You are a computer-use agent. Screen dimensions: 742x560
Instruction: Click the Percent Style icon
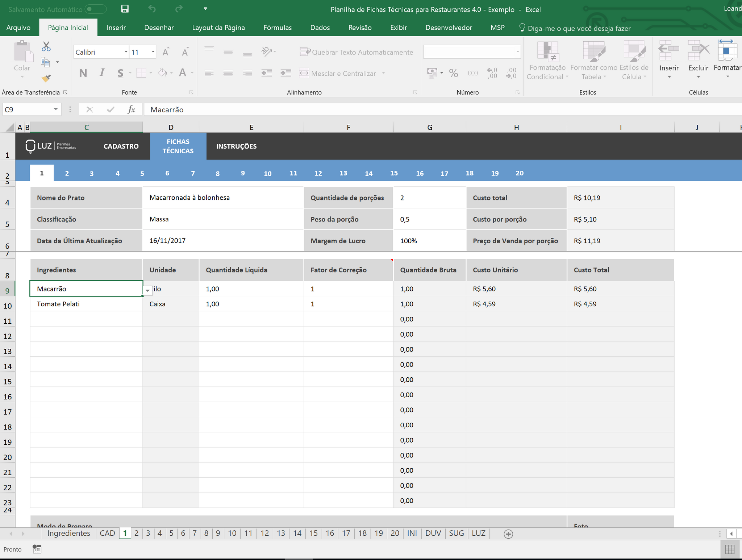point(453,73)
